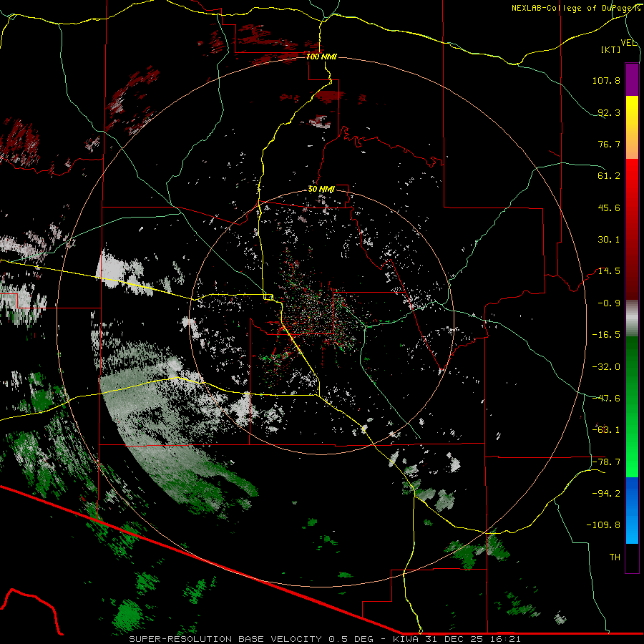Click the -0.9 scale value
This screenshot has height=644, width=644.
point(609,303)
